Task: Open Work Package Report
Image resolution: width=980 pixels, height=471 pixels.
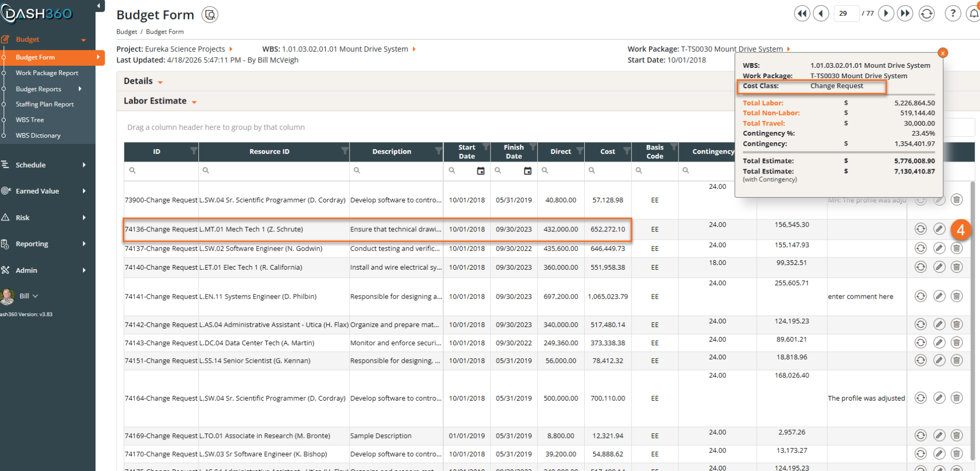Action: (x=47, y=73)
